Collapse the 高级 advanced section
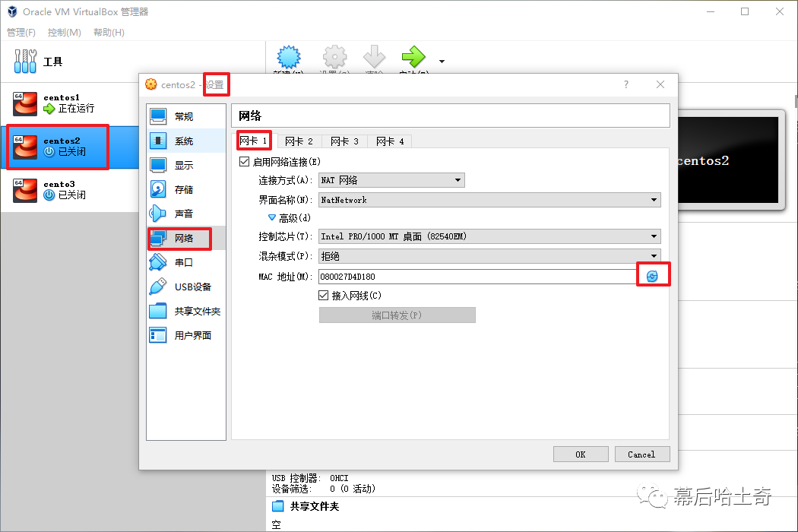 click(273, 218)
